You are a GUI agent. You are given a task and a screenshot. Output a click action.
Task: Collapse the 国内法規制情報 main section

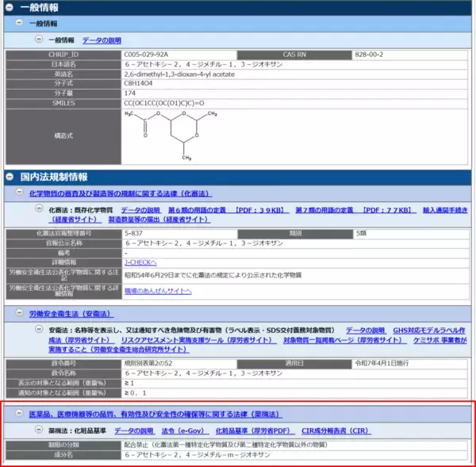click(x=9, y=176)
